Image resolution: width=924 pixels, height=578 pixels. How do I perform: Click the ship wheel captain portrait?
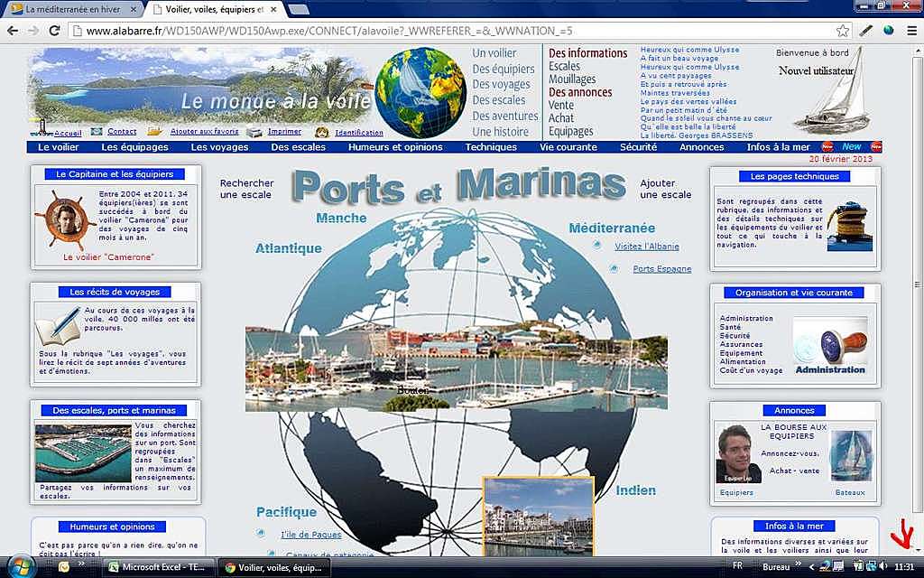click(x=65, y=220)
